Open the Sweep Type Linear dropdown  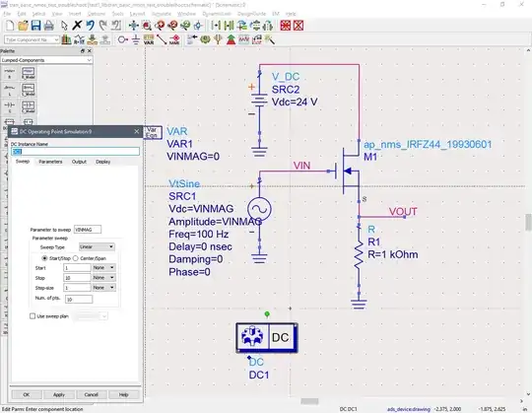pos(97,246)
